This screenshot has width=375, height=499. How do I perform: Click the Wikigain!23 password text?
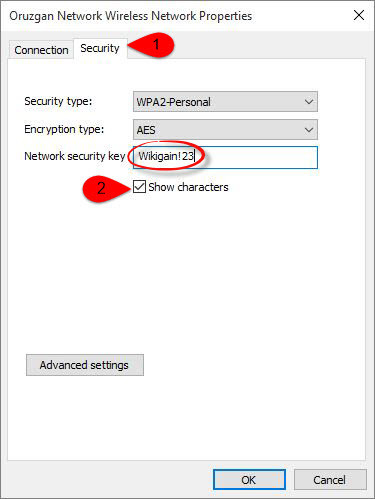166,156
